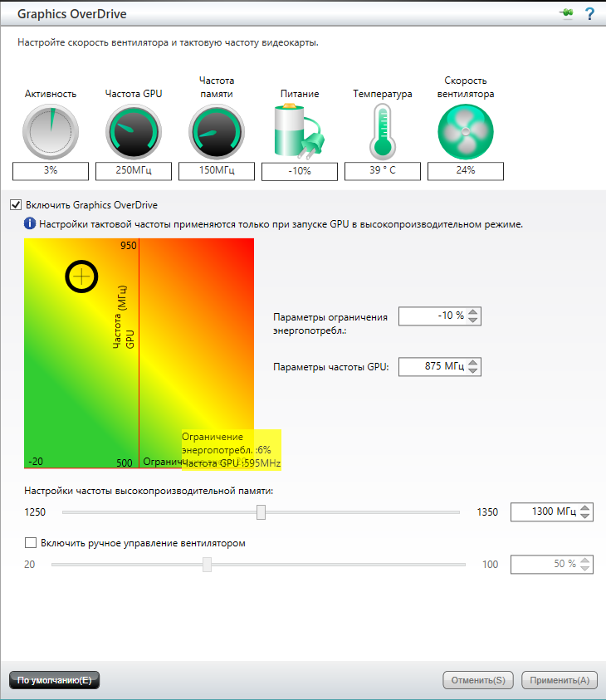This screenshot has width=606, height=700.
Task: Click the 250МГц GPU clock value
Action: (134, 171)
